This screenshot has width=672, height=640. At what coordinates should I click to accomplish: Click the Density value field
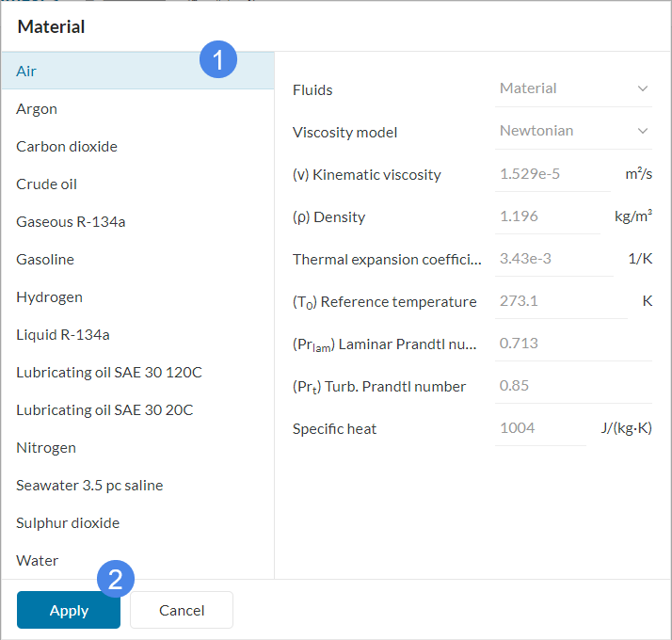click(x=547, y=216)
